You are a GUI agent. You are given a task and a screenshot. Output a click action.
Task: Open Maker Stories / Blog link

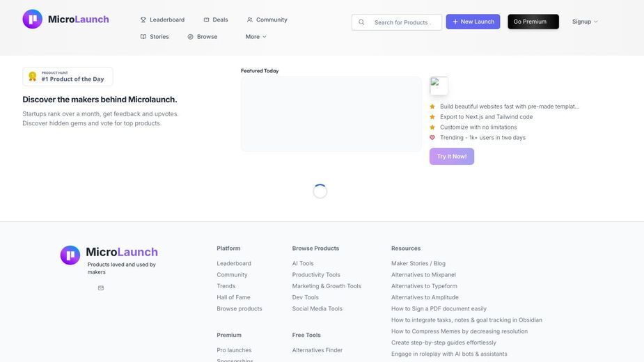pos(418,263)
